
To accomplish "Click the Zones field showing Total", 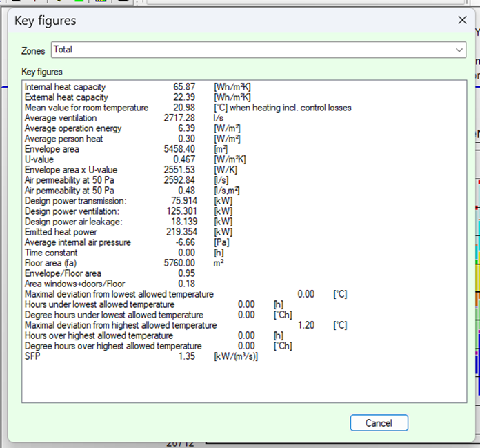I will pyautogui.click(x=248, y=50).
